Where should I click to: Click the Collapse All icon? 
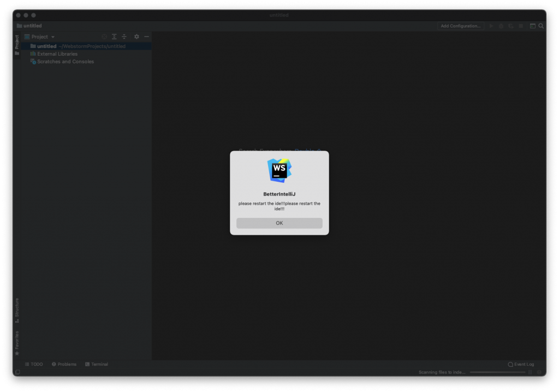124,37
